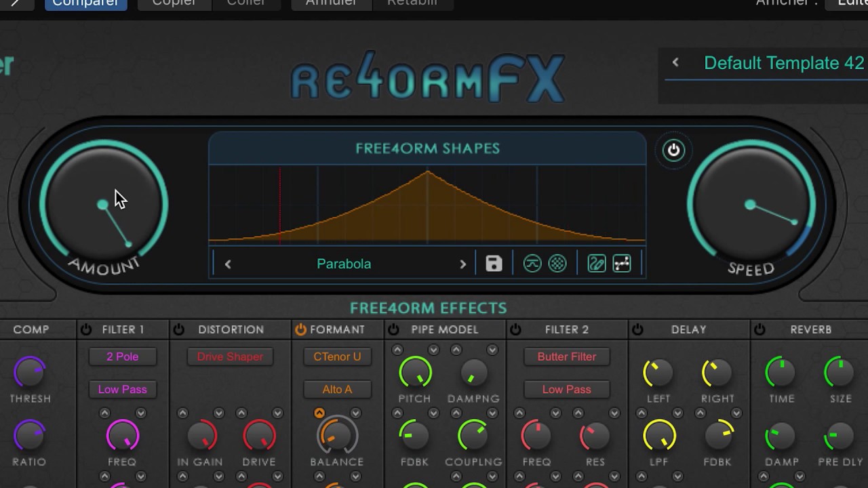Click the COMP section label
Screen dimensions: 868x488
[31, 329]
